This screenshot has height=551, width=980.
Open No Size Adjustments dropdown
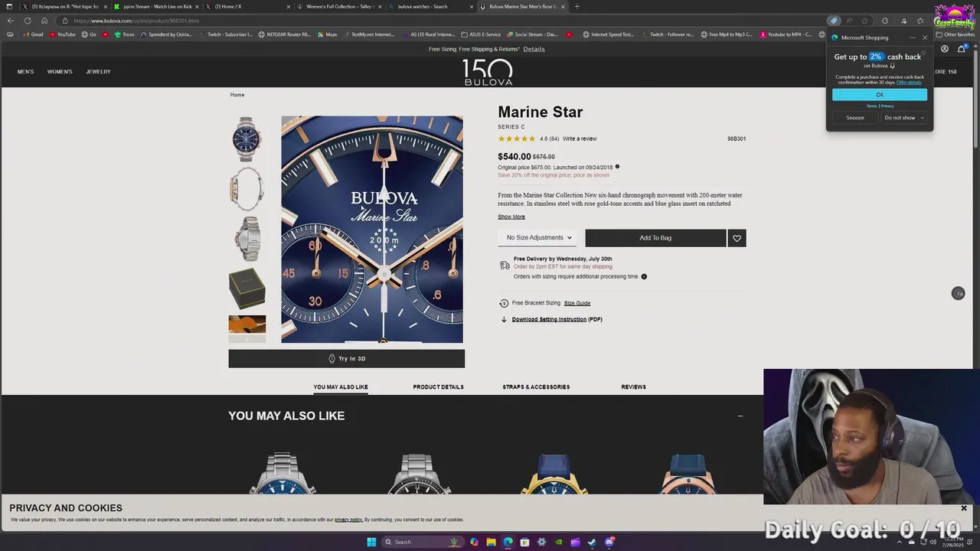coord(539,238)
